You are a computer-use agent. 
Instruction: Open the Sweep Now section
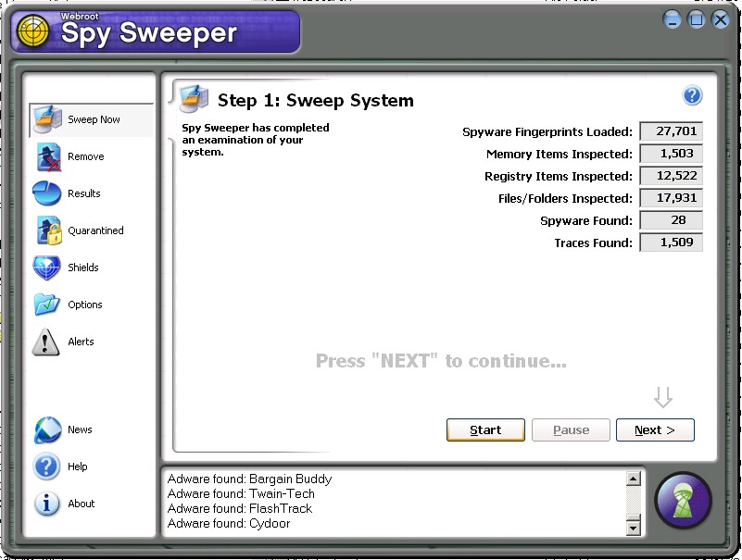click(94, 119)
